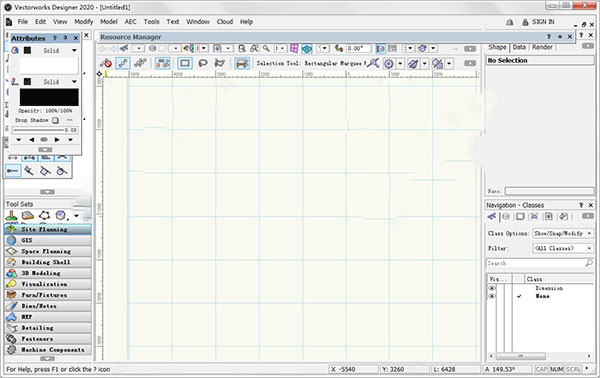The height and width of the screenshot is (378, 600).
Task: Open the File menu
Action: tap(23, 22)
